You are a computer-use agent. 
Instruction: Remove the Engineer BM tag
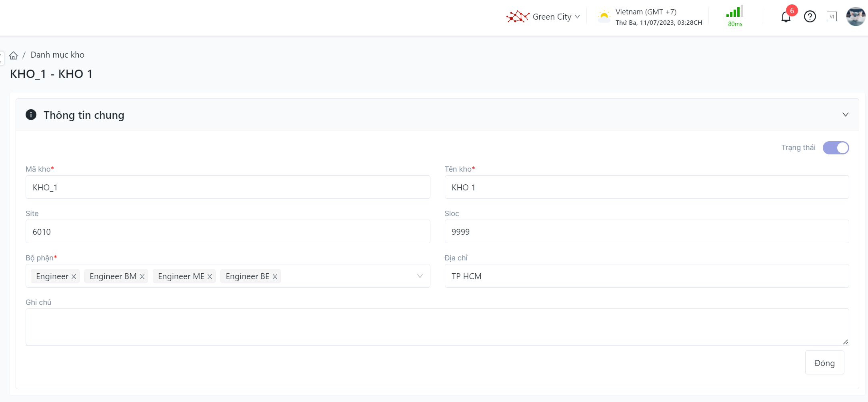point(142,276)
